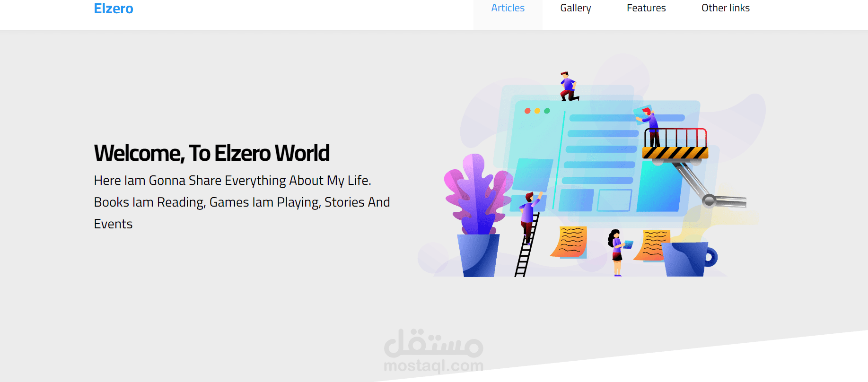Viewport: 868px width, 382px height.
Task: Go to the Gallery nav link
Action: click(x=576, y=8)
